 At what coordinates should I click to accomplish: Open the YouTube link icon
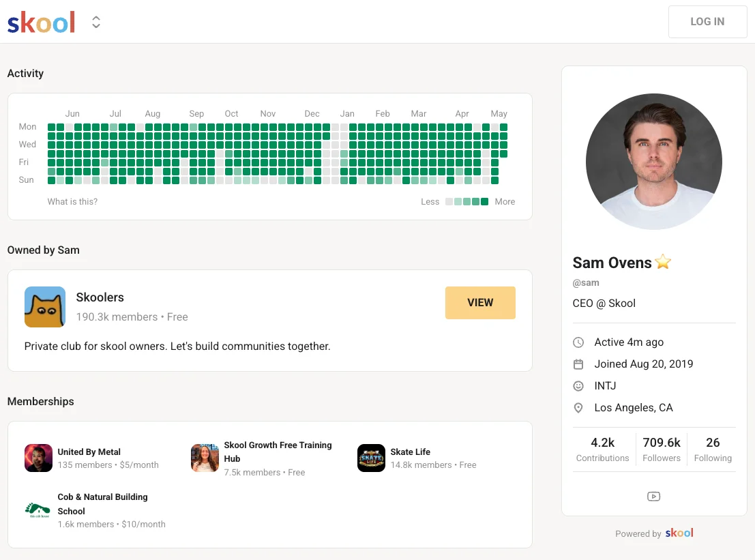click(x=653, y=497)
